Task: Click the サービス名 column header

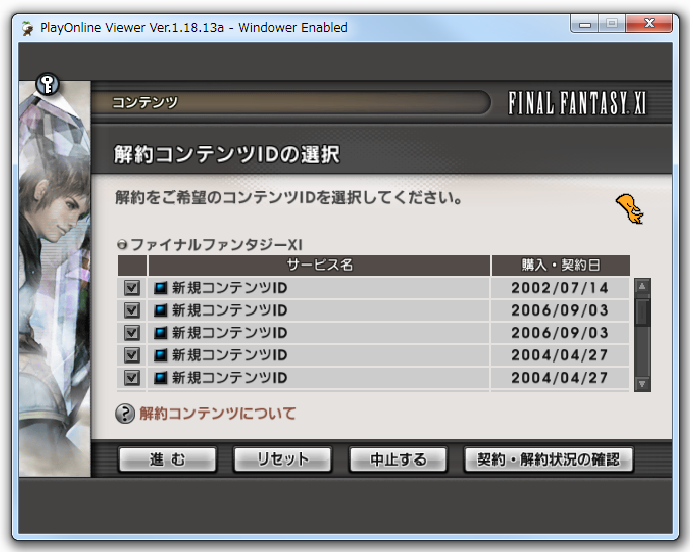Action: (x=319, y=265)
